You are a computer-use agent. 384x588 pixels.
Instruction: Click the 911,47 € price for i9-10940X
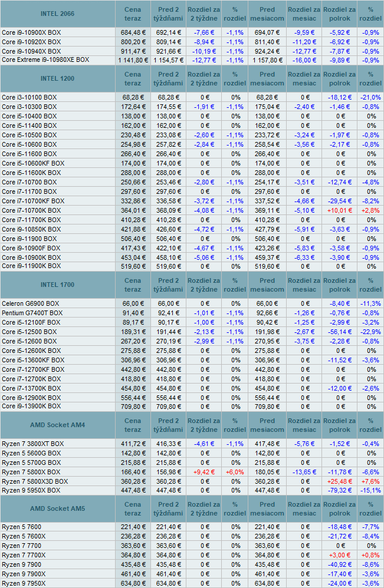click(133, 51)
